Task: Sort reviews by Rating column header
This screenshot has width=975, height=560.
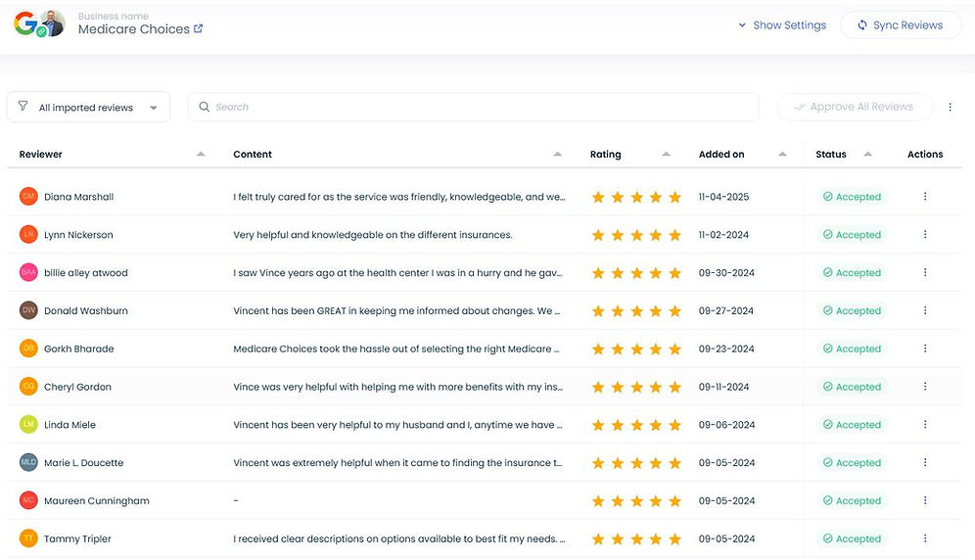Action: point(606,155)
